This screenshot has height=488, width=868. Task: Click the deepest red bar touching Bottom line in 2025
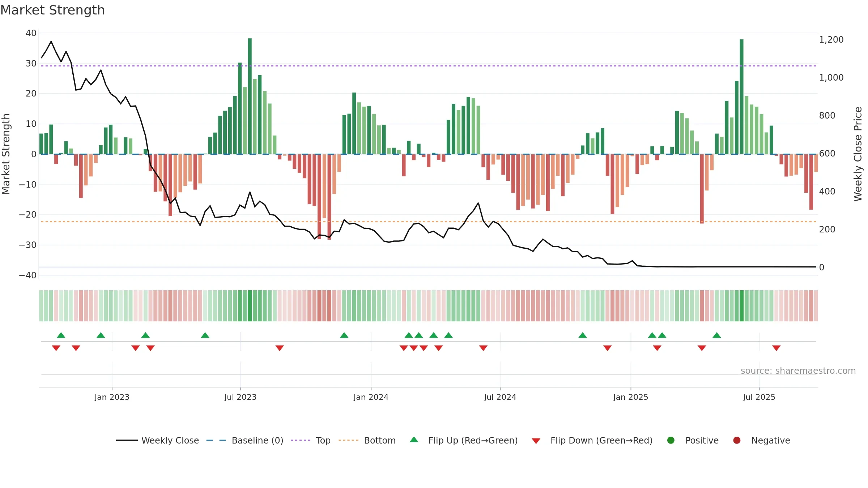702,189
